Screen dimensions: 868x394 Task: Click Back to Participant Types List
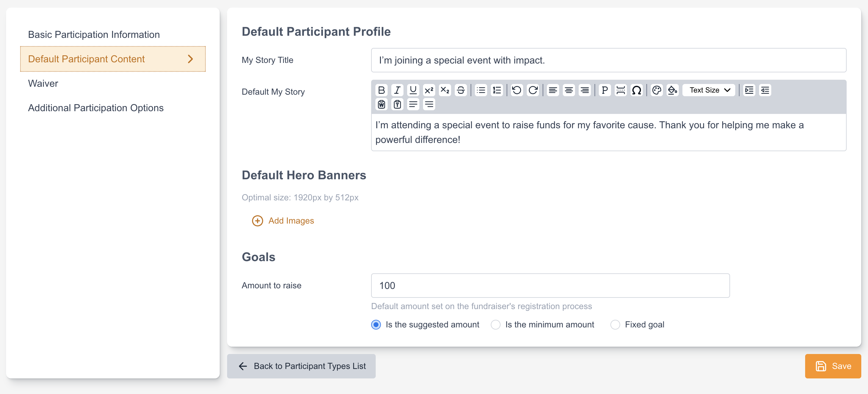coord(301,366)
